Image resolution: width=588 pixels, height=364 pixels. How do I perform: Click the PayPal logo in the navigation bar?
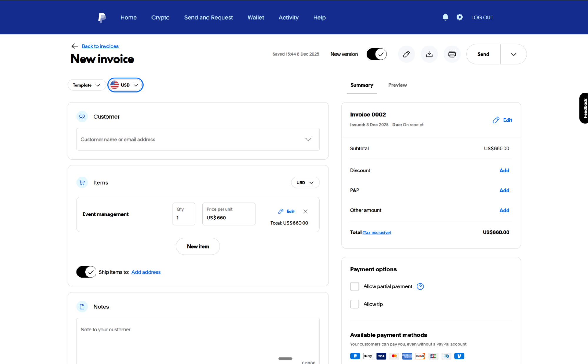[x=102, y=17]
